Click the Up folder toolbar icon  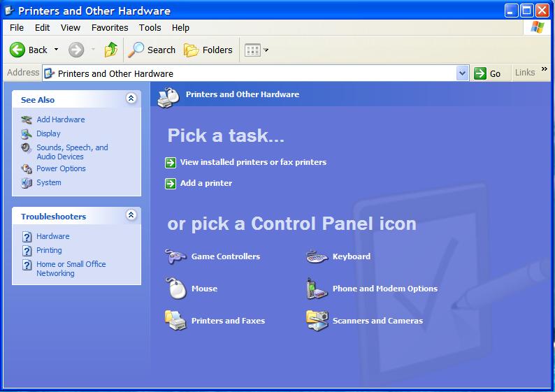(x=110, y=50)
